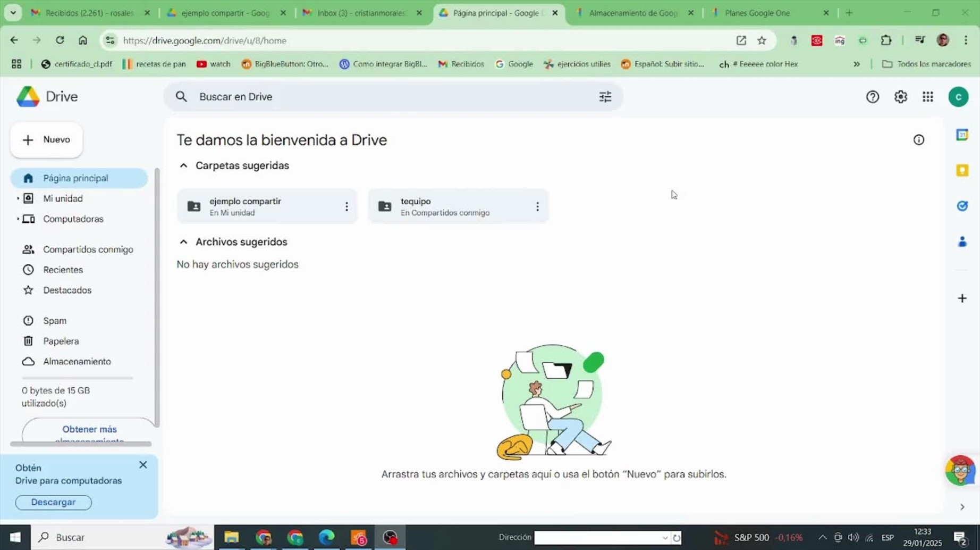Open Google Calendar side panel icon
Image resolution: width=980 pixels, height=550 pixels.
pos(962,135)
